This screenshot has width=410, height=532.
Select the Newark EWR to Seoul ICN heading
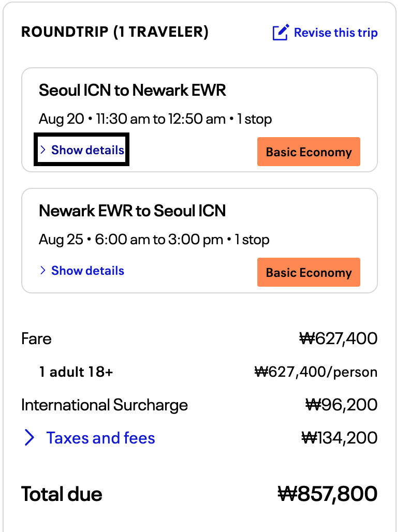(x=133, y=211)
